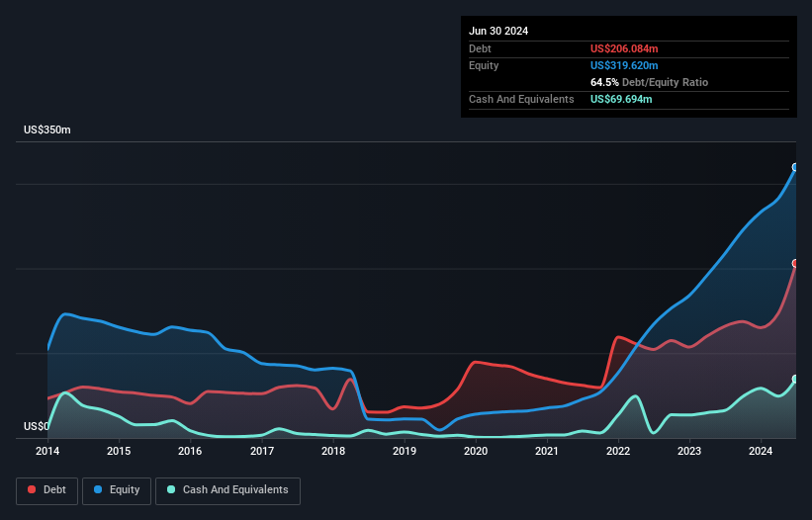
Task: Click the 2019 x-axis label
Action: [x=405, y=451]
